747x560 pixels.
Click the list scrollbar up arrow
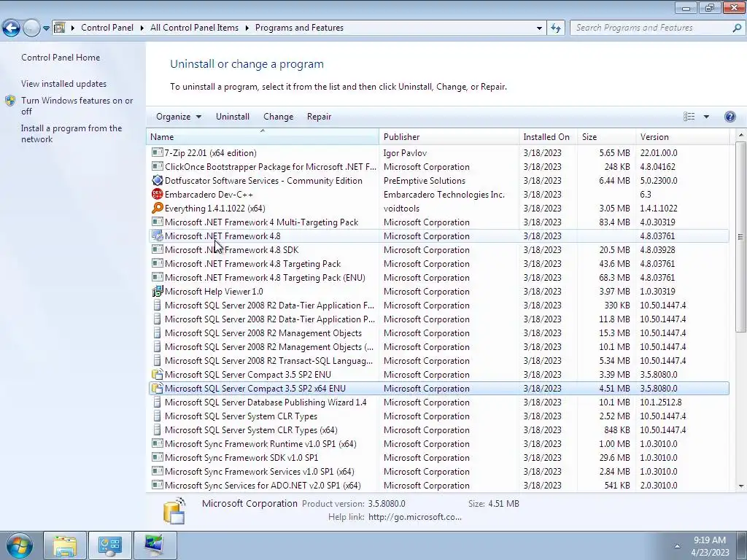pyautogui.click(x=741, y=136)
